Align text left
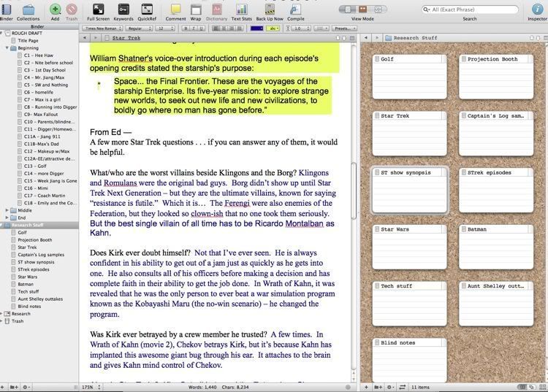The width and height of the screenshot is (548, 392). pos(216,28)
